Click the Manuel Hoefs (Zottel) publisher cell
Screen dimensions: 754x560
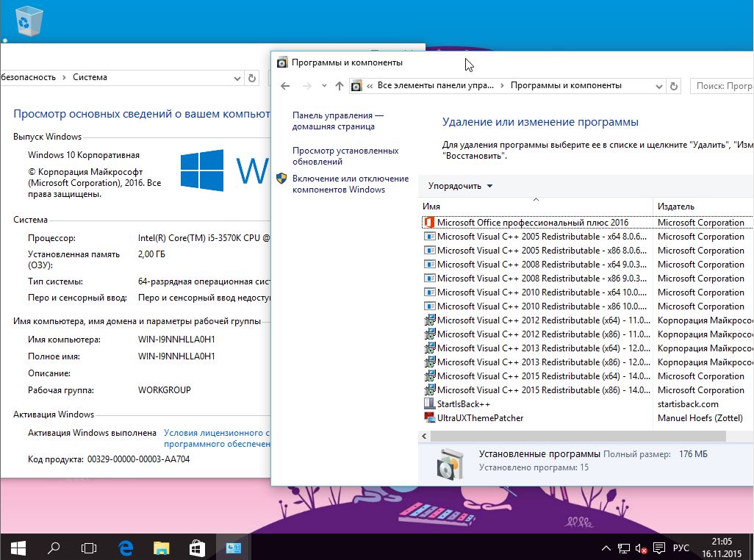(700, 418)
